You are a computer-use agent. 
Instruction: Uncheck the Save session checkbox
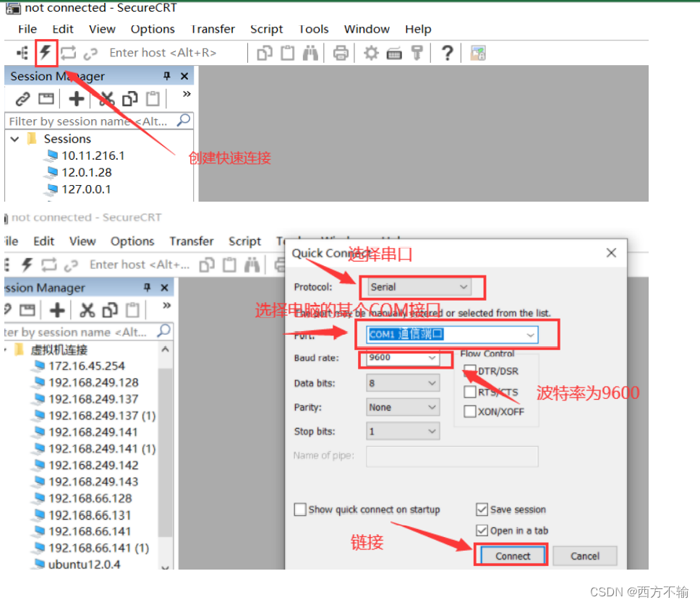pos(482,509)
